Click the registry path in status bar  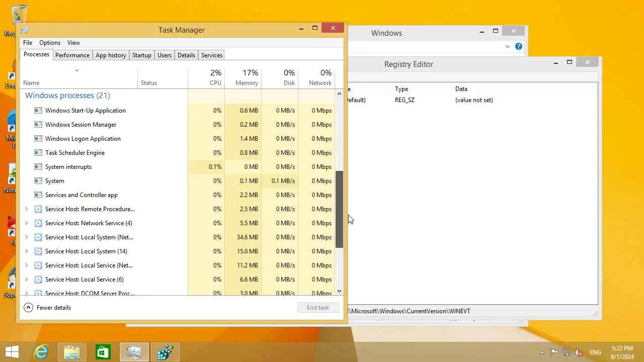click(x=409, y=311)
